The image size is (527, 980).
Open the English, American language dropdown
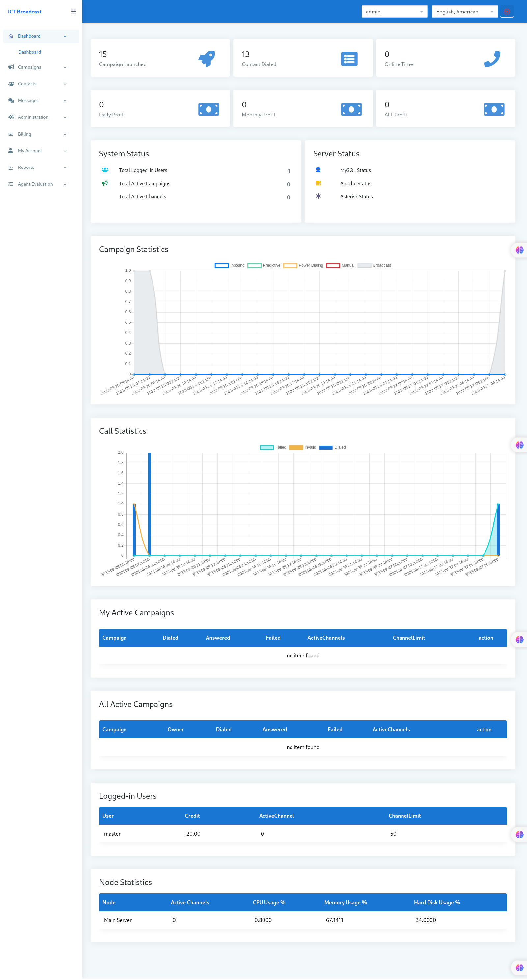coord(464,12)
